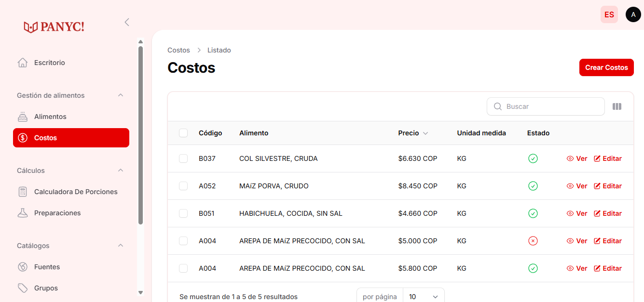Click the Buscar search field

point(550,106)
